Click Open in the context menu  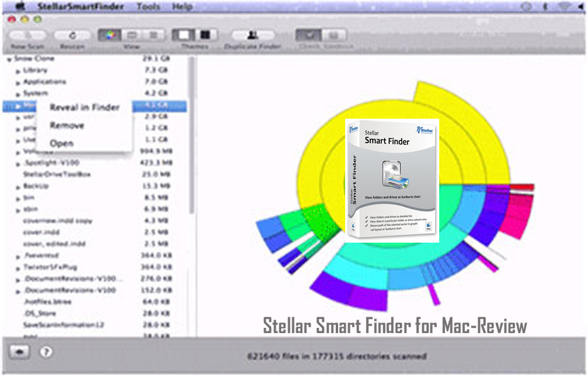(x=61, y=143)
